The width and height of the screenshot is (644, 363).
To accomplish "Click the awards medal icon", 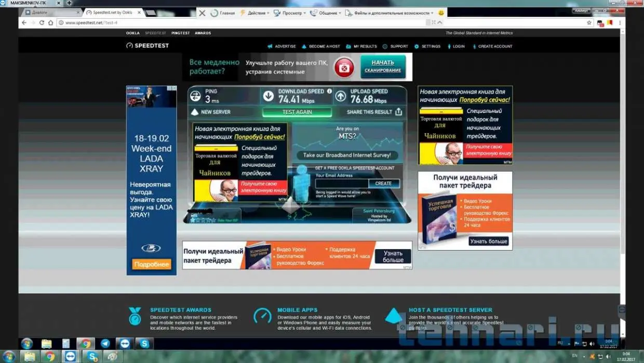I will [135, 316].
